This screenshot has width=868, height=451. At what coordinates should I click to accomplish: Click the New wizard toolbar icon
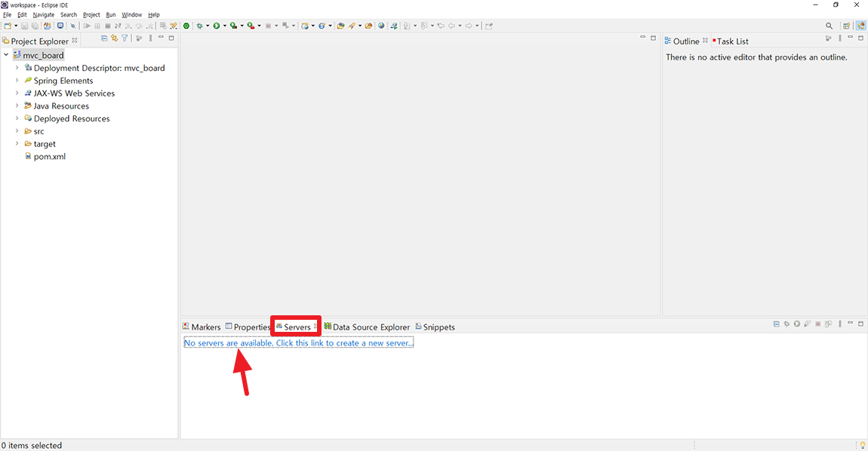point(8,26)
